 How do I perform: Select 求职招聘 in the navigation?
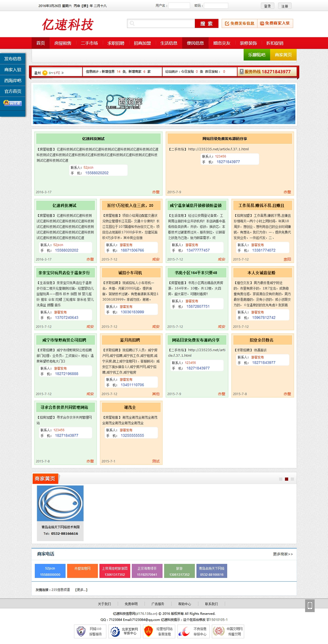point(116,43)
